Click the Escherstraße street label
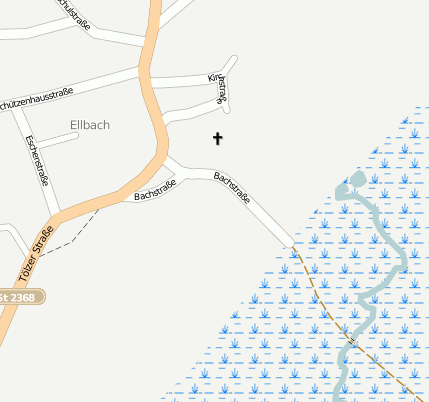Screen dimensions: 429x402 (37, 160)
